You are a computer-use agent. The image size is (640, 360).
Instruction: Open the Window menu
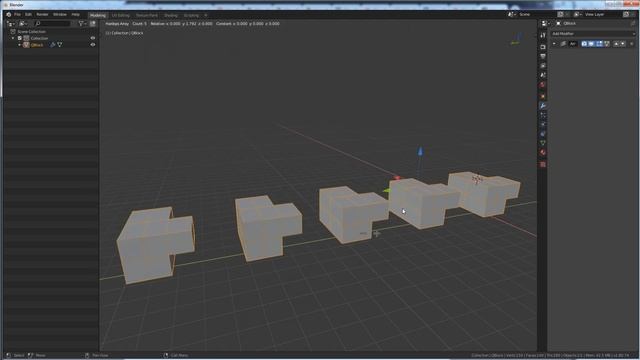point(60,14)
